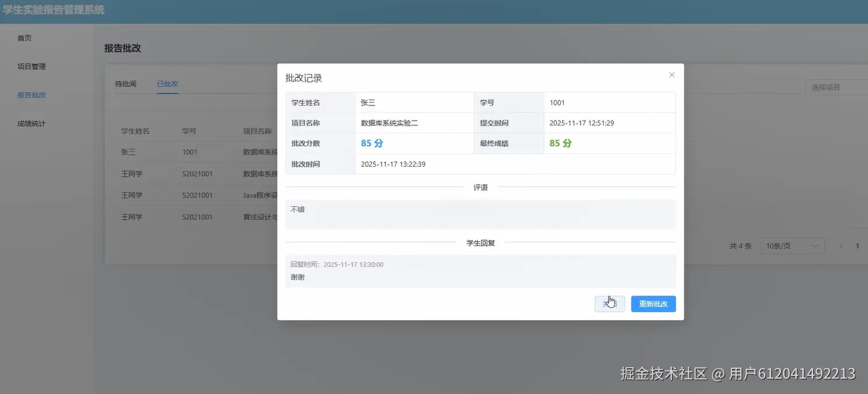The image size is (868, 394).
Task: Open 项目管理 from the sidebar menu
Action: click(x=30, y=66)
